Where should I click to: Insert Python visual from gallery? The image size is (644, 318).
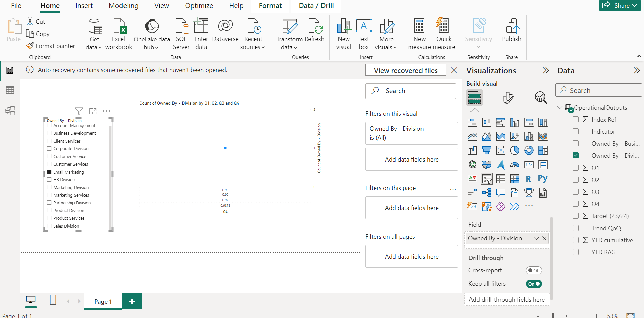point(543,179)
